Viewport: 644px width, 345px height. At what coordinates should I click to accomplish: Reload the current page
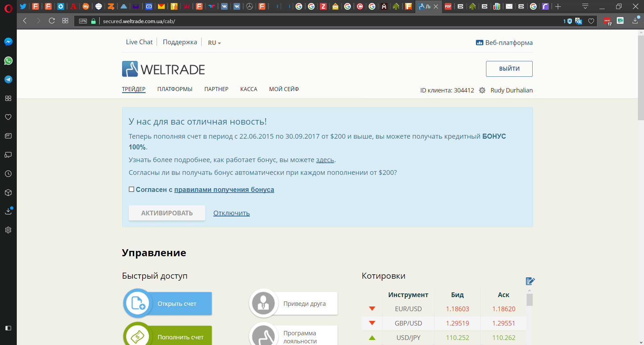tap(52, 21)
